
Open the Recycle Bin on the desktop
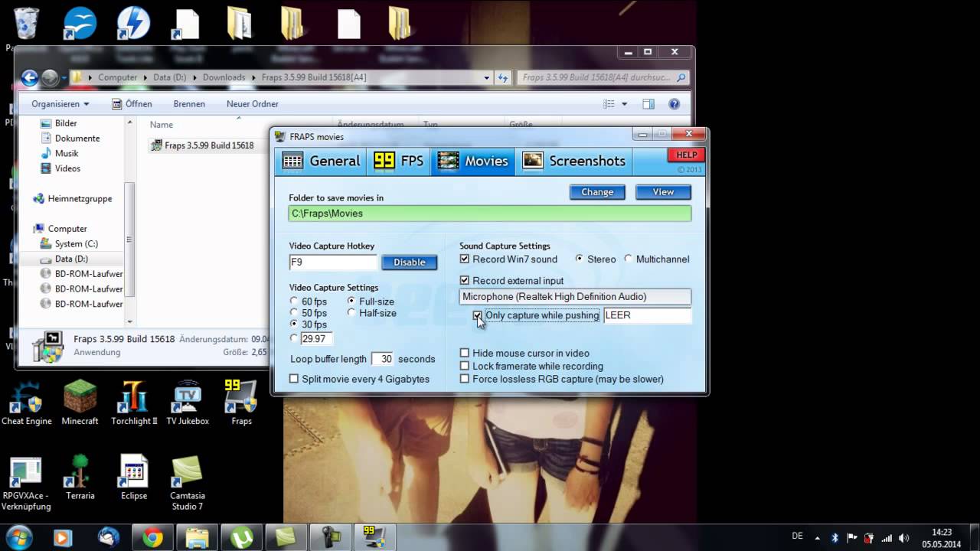(26, 24)
